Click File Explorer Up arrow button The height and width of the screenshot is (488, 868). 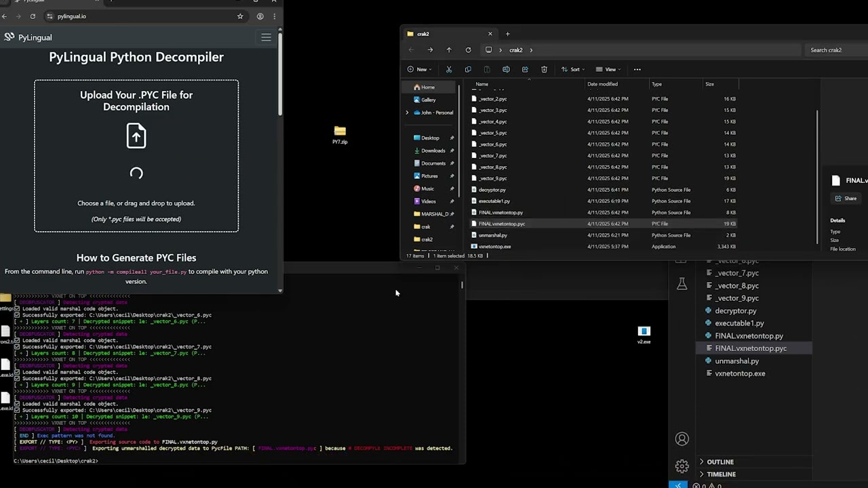click(449, 49)
